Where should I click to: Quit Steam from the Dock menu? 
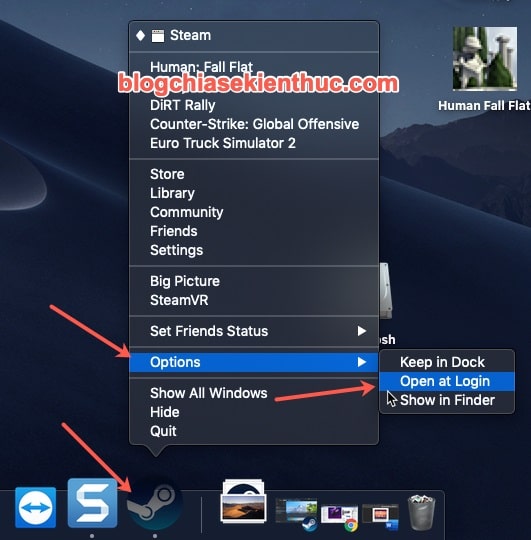tap(254, 431)
